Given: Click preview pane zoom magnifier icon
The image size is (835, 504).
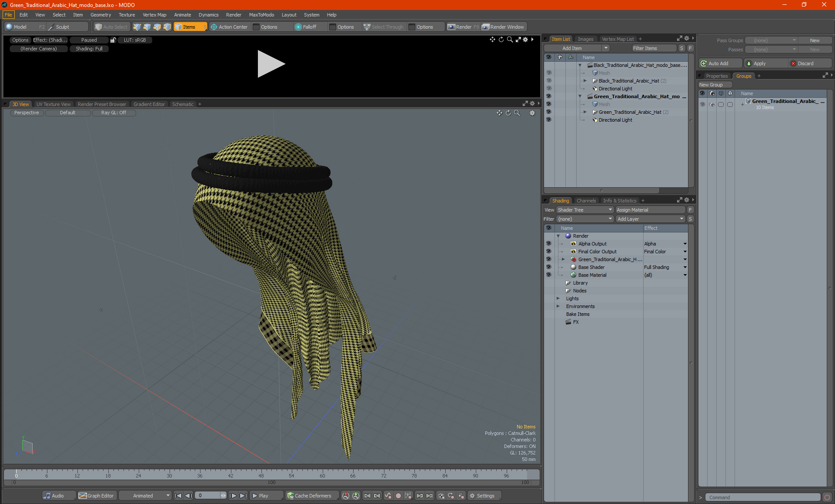Looking at the screenshot, I should [x=509, y=40].
